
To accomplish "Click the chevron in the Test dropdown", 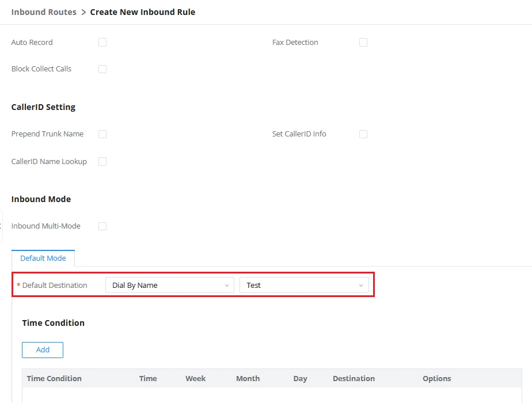I will click(361, 286).
